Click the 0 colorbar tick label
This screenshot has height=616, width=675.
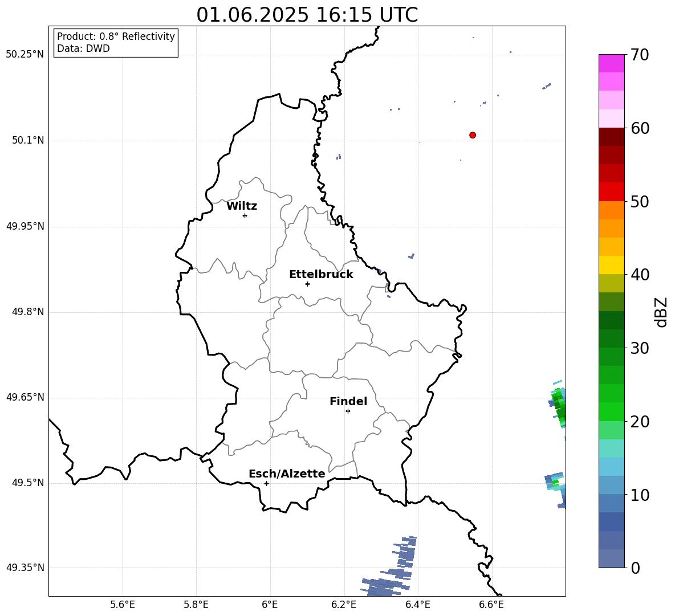[x=635, y=568]
